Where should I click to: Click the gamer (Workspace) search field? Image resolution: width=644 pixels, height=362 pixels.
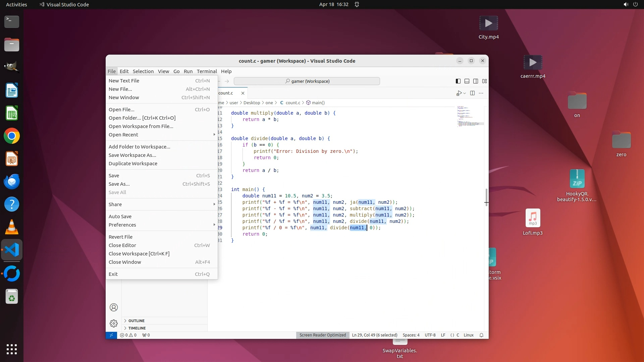point(307,81)
